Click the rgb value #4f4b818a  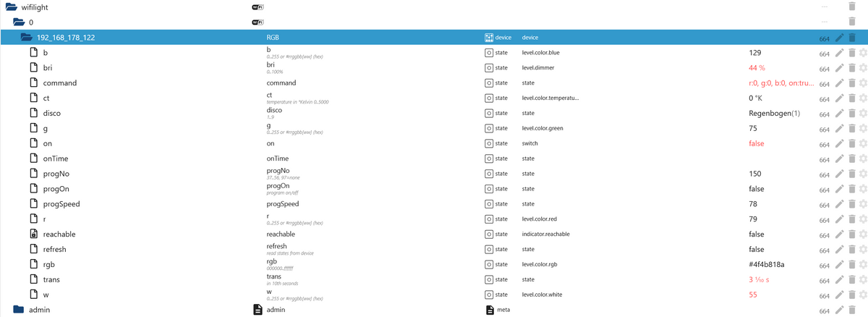766,265
